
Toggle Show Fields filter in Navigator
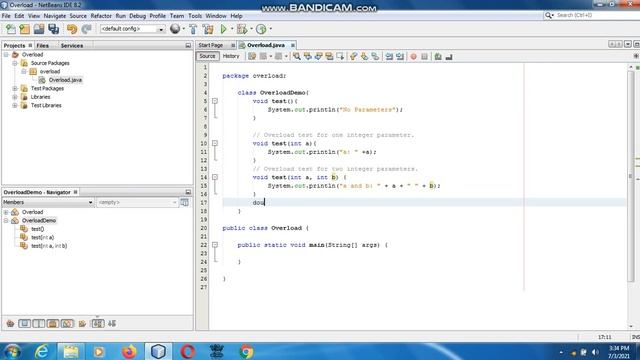point(24,324)
